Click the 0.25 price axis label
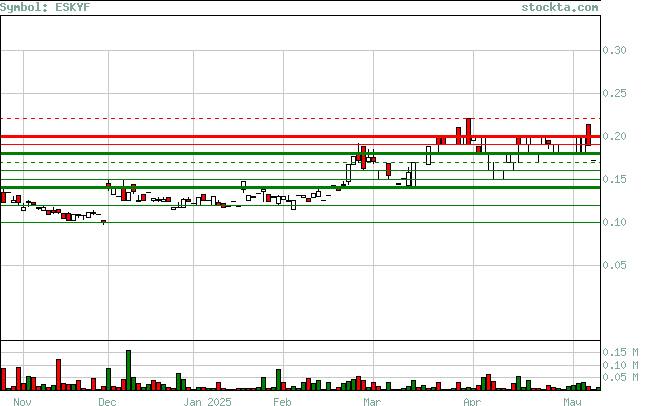 tap(614, 94)
